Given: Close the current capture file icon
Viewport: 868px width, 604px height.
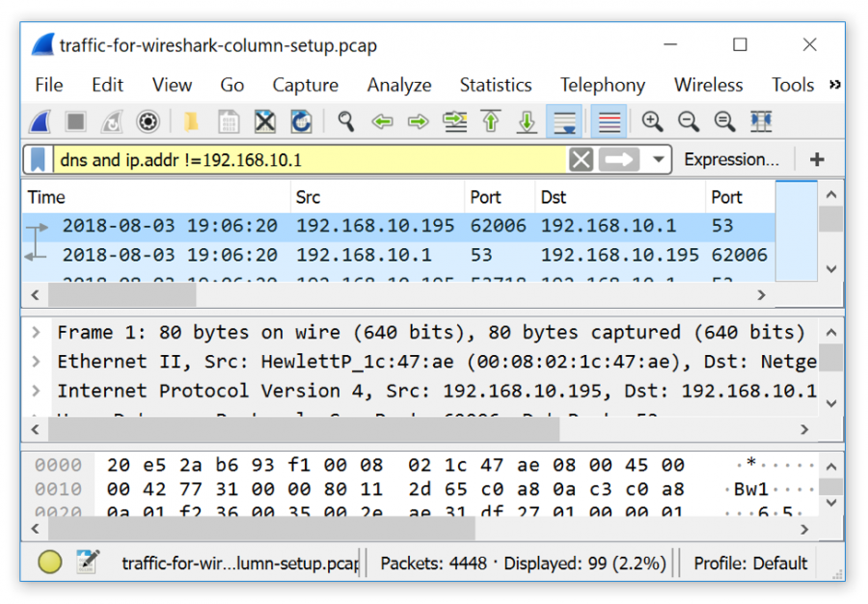Looking at the screenshot, I should click(x=264, y=121).
